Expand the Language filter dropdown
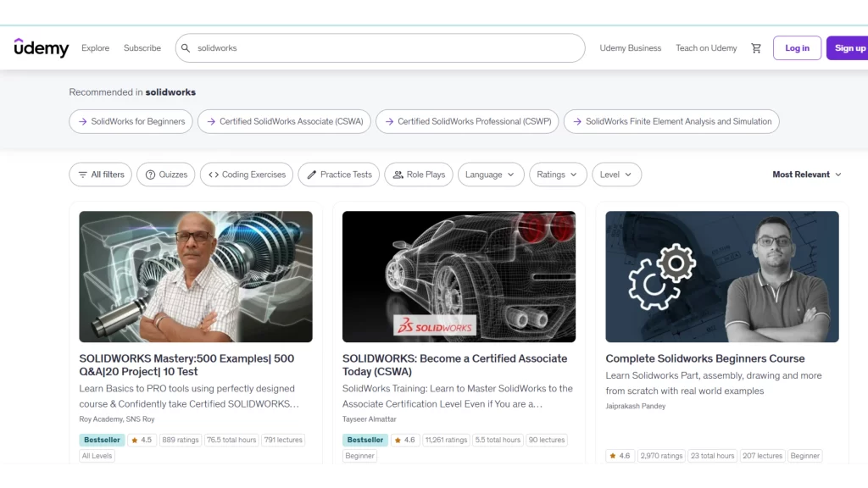Image resolution: width=868 pixels, height=488 pixels. pyautogui.click(x=491, y=175)
